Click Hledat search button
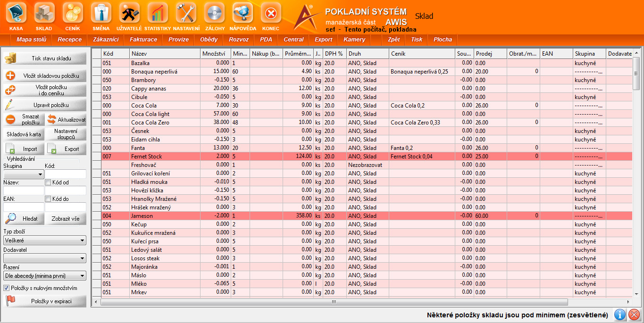644x323 pixels. pyautogui.click(x=24, y=219)
